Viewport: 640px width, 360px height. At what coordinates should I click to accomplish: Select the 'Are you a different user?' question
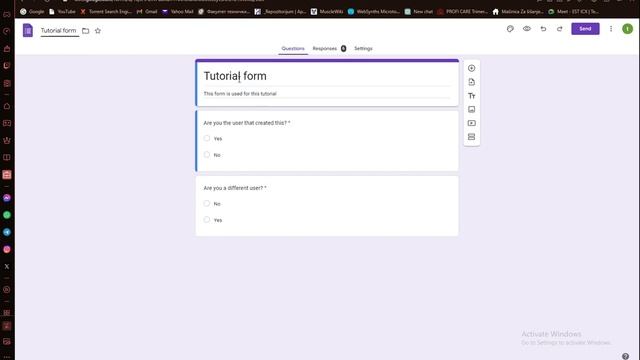click(327, 206)
